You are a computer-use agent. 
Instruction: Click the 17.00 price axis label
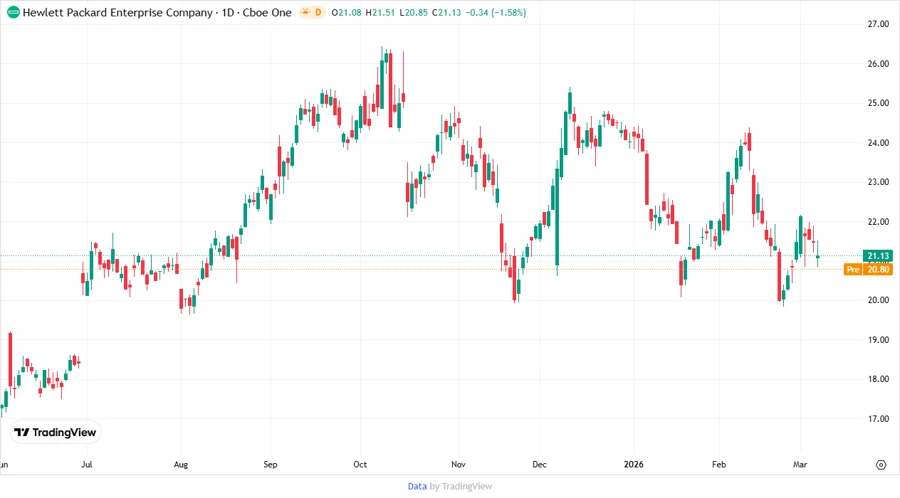pos(878,419)
